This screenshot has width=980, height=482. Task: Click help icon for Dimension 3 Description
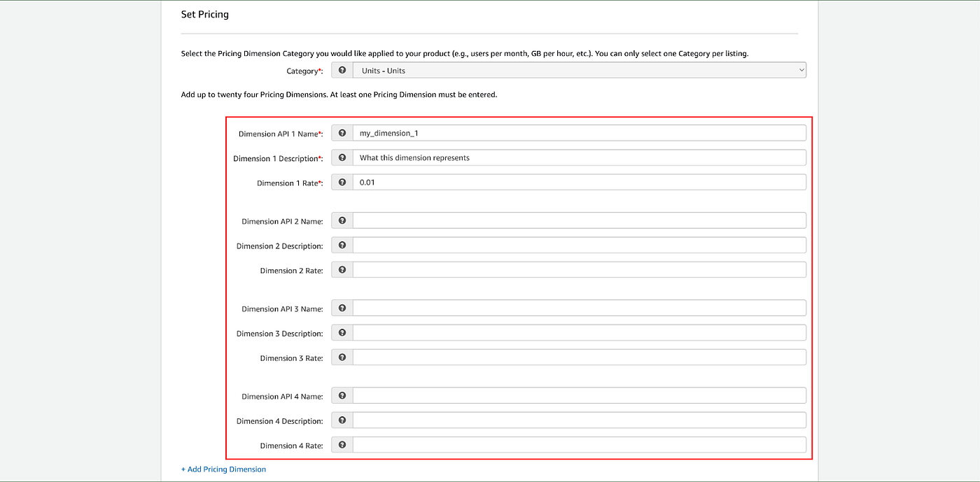[342, 332]
